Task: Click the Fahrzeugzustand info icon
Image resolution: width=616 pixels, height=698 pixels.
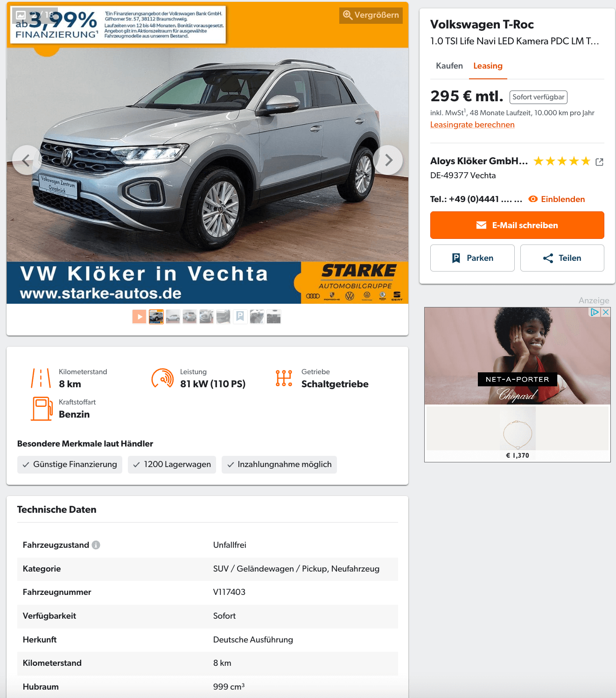Action: pos(96,545)
